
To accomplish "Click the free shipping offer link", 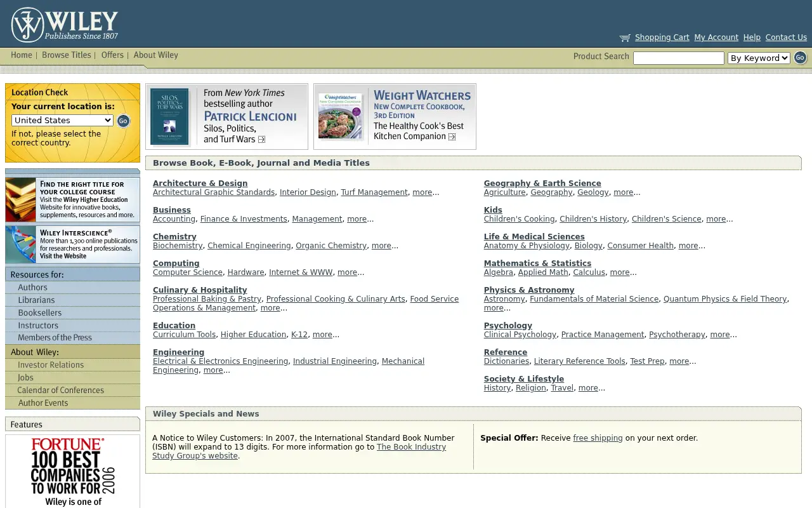I will click(598, 438).
